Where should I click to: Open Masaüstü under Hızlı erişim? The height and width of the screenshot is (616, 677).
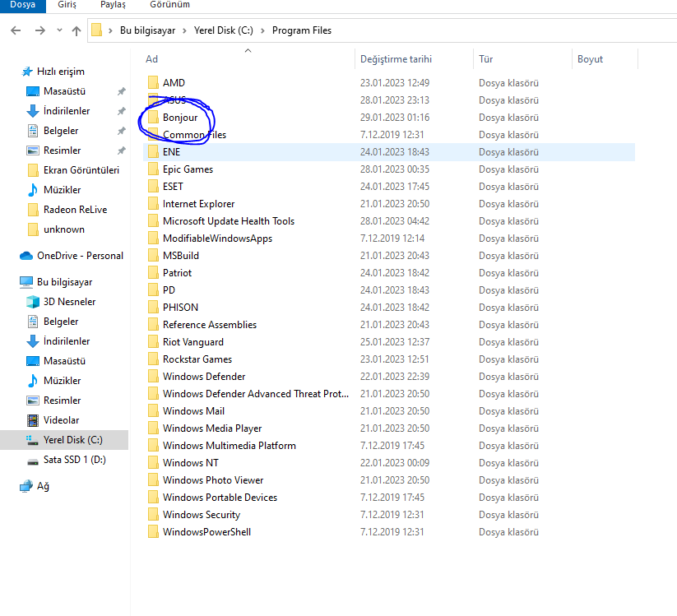64,91
